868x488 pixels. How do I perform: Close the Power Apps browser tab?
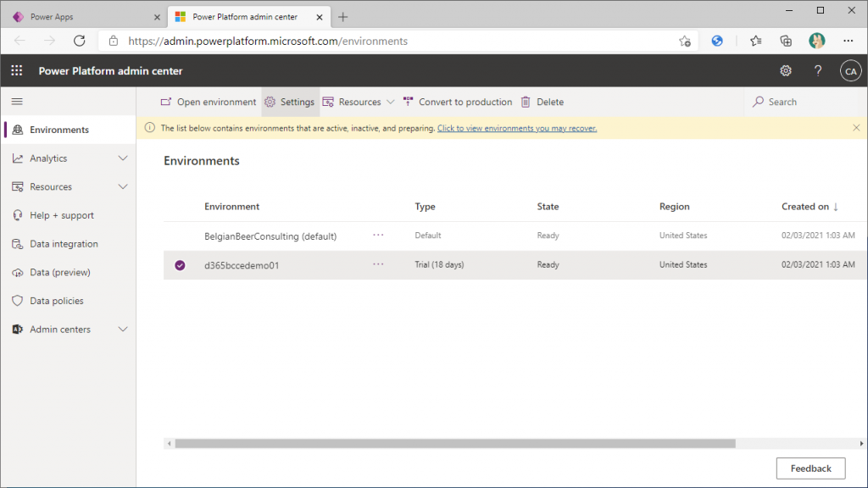click(x=157, y=17)
